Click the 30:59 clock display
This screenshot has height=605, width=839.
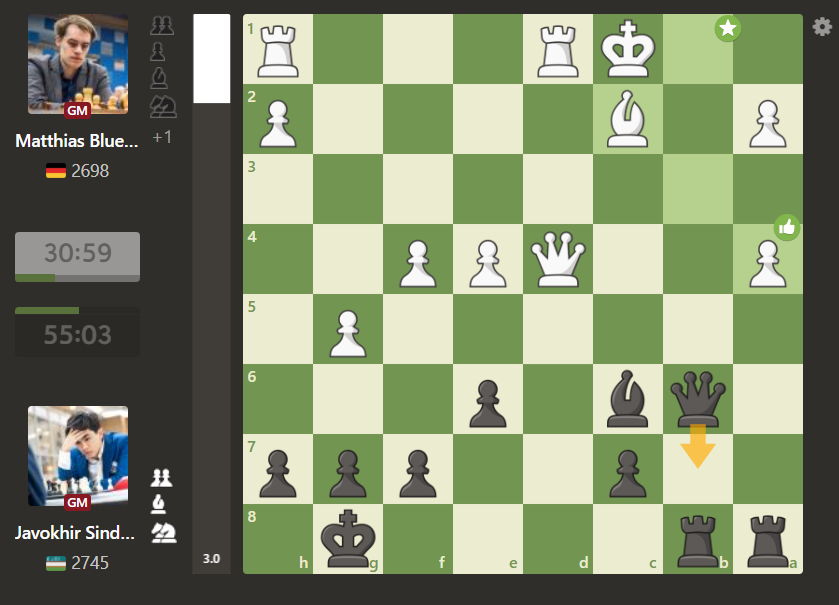(77, 256)
